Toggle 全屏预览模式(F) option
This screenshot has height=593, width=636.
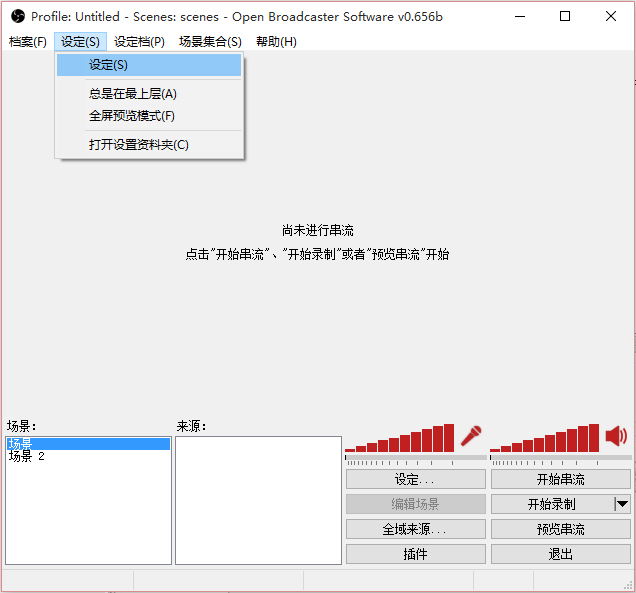(x=149, y=116)
